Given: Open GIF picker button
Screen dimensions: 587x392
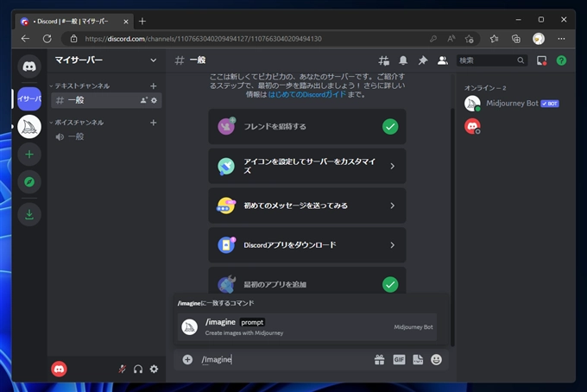Looking at the screenshot, I should click(399, 360).
